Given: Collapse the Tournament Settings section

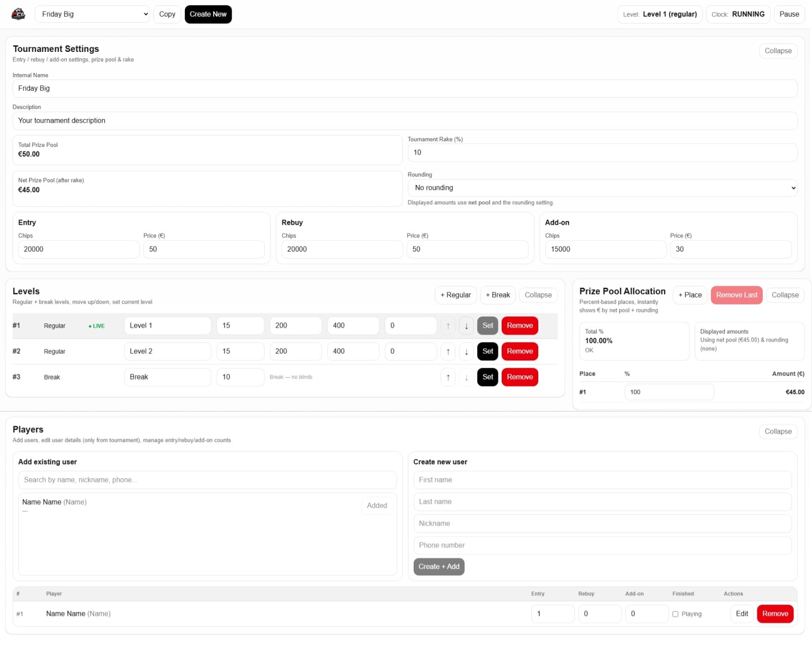Looking at the screenshot, I should tap(778, 50).
